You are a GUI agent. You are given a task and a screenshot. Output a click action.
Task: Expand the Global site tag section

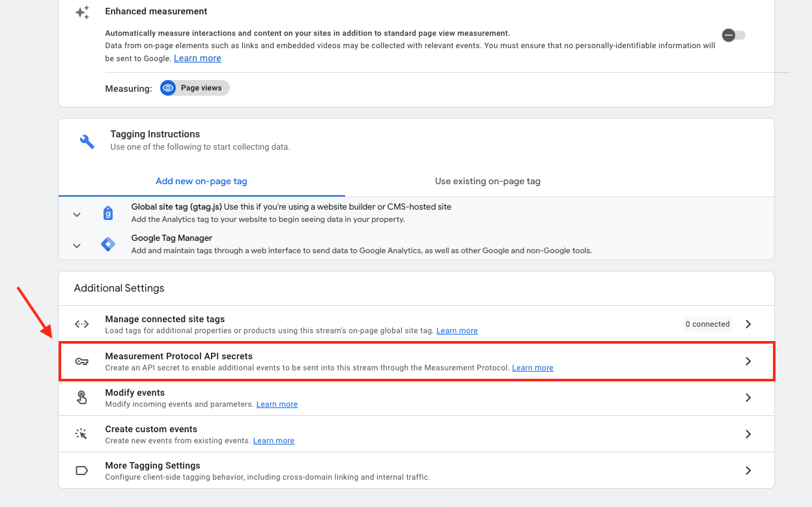(x=77, y=215)
